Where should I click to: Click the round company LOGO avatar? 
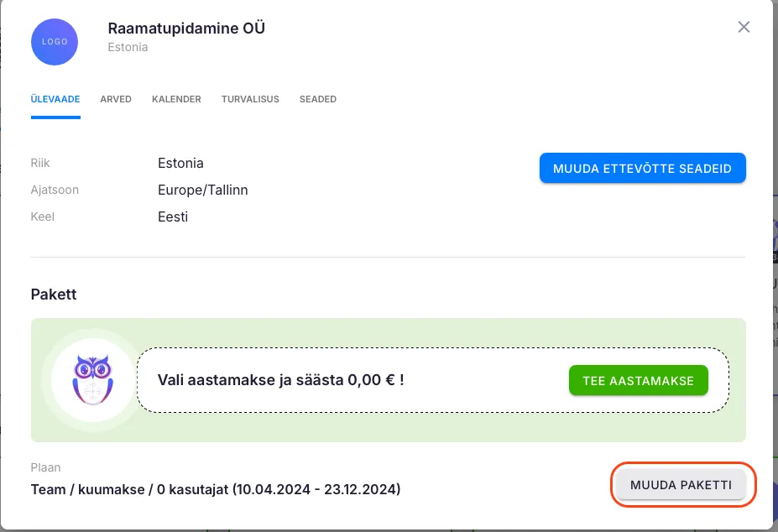[55, 41]
